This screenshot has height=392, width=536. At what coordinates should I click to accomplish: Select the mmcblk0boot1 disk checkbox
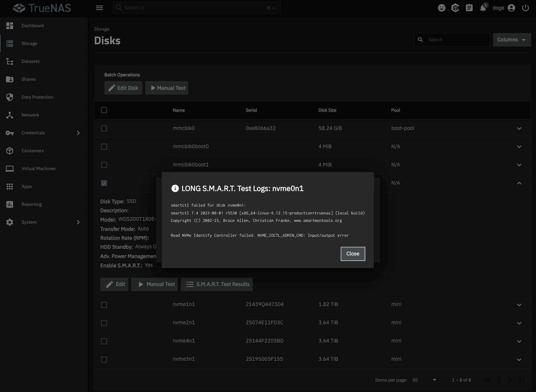point(104,165)
